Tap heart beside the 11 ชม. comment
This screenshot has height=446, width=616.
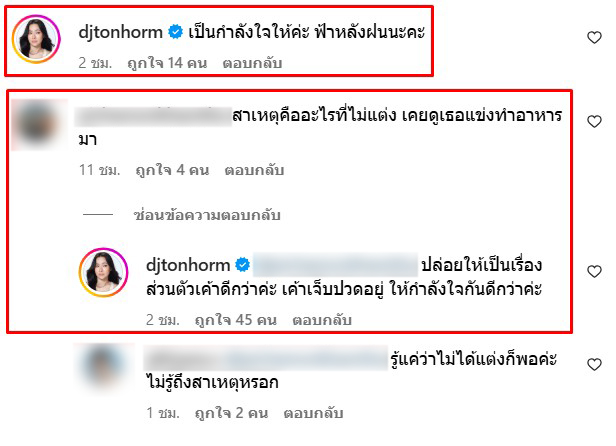[594, 121]
